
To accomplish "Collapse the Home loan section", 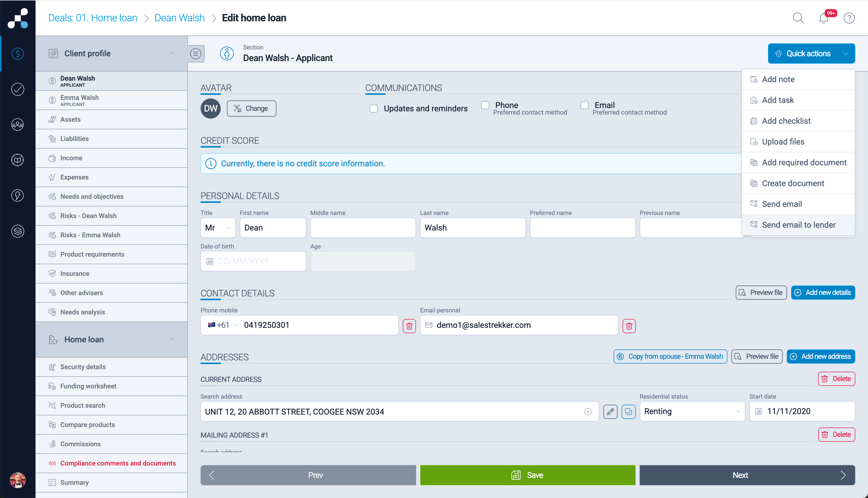I will (x=172, y=339).
